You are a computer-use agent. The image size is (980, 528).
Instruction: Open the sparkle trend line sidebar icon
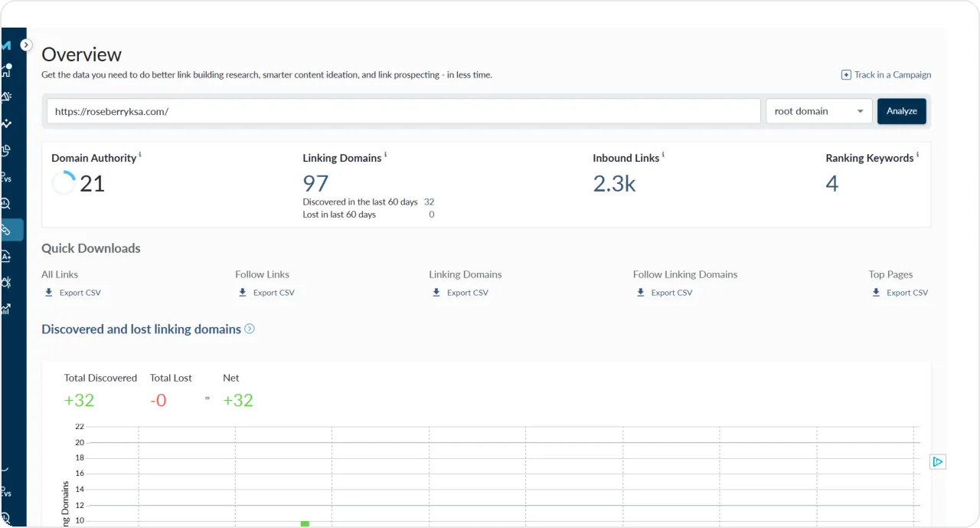(x=6, y=123)
